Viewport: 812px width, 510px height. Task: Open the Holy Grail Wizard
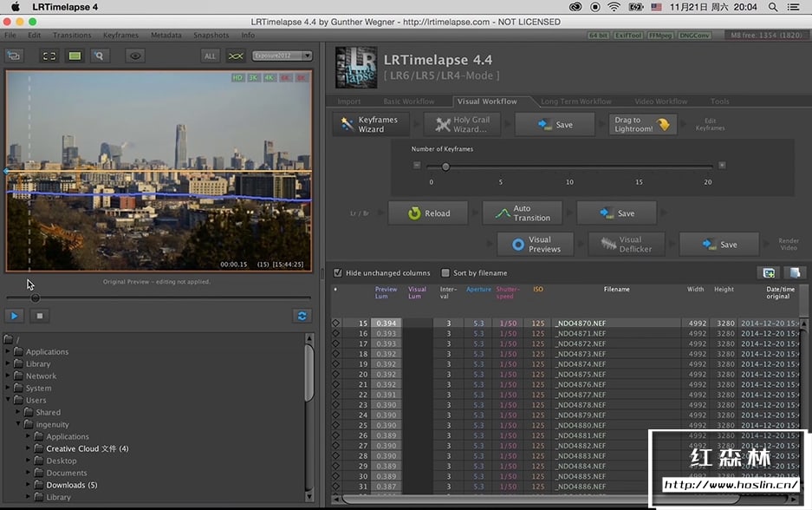[x=462, y=124]
